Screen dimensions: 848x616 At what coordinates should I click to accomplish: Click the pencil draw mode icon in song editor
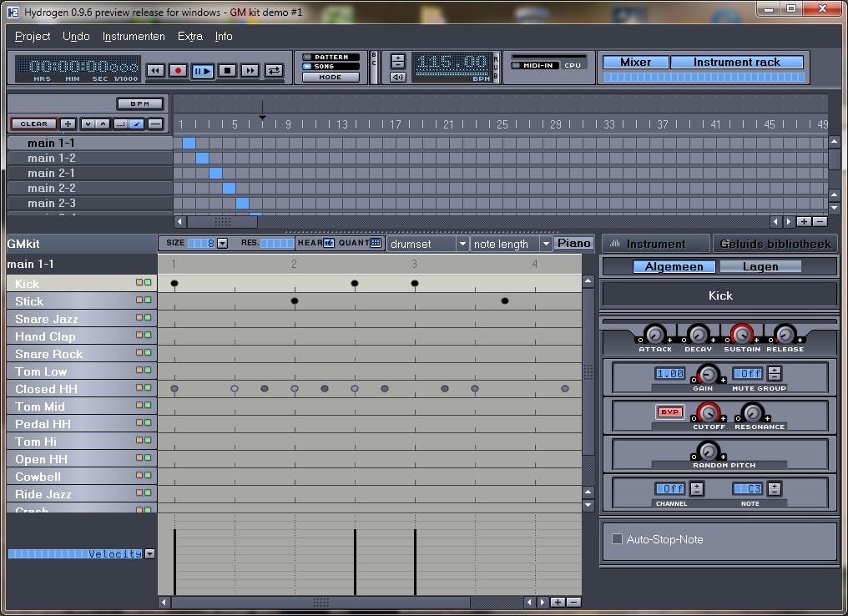click(x=138, y=123)
